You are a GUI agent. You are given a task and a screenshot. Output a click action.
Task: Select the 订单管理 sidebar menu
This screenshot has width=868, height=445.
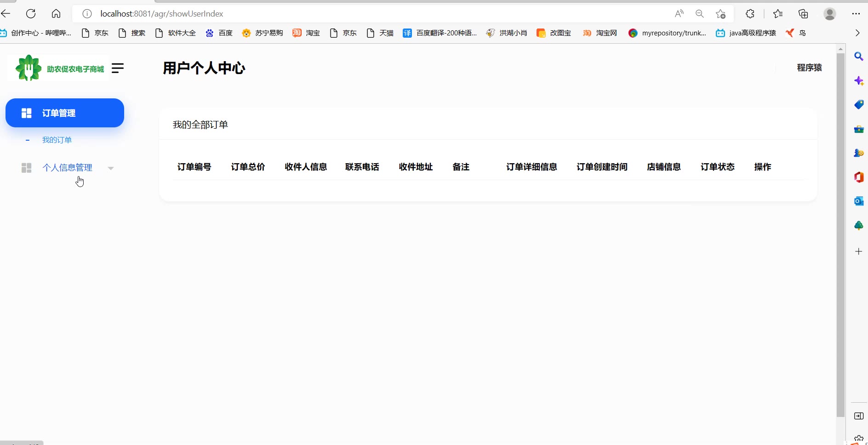tap(65, 113)
